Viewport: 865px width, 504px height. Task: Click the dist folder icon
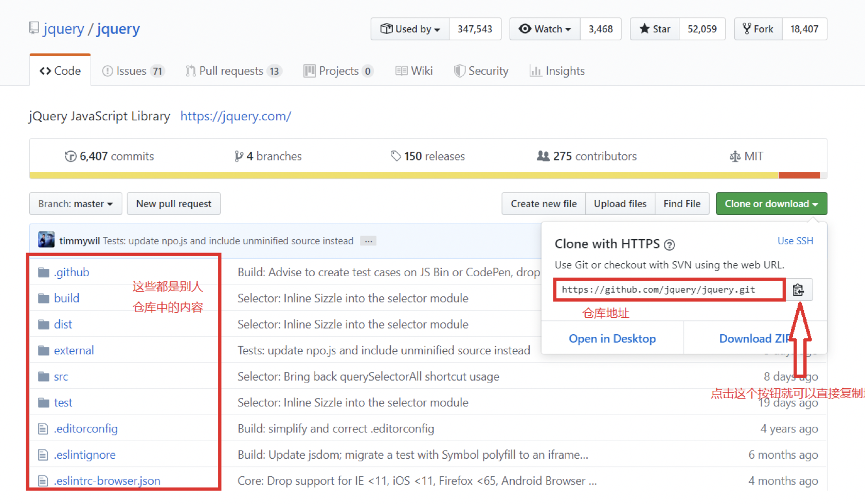(44, 325)
